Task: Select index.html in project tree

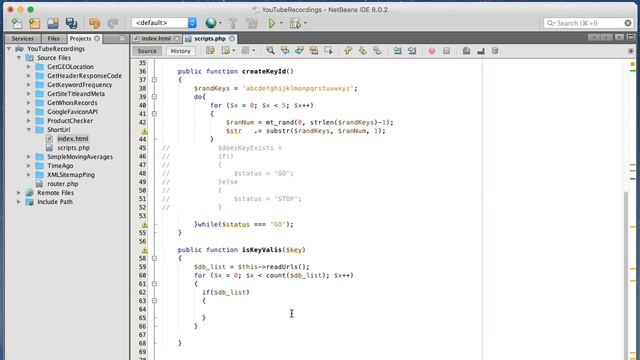Action: tap(73, 139)
